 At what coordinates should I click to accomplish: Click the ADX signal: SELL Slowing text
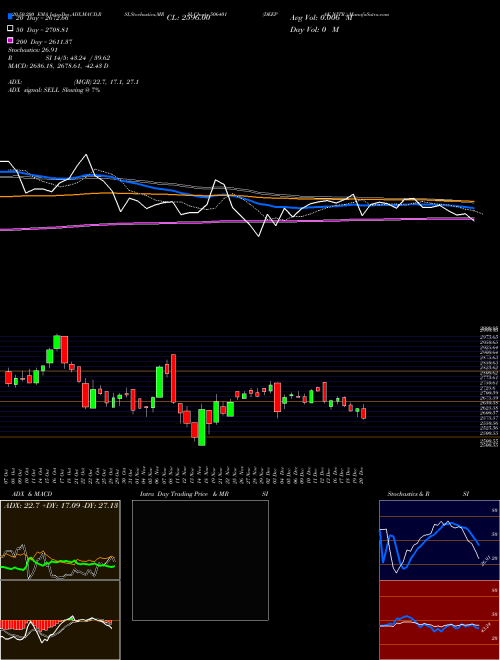click(x=54, y=90)
